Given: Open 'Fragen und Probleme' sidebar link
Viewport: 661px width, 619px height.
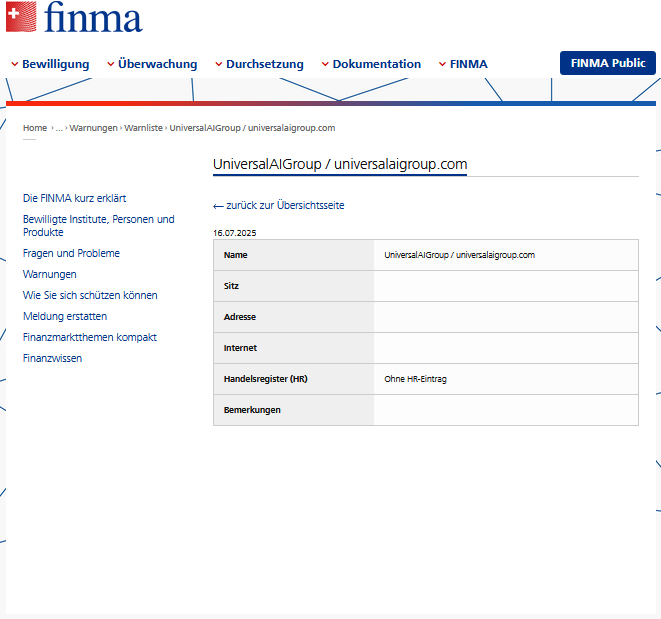Looking at the screenshot, I should (71, 253).
